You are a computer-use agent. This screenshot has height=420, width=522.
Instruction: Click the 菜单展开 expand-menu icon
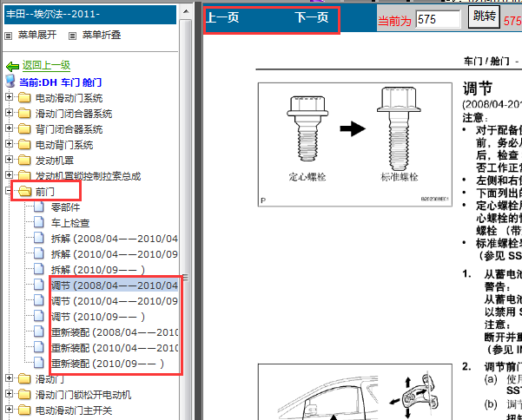click(9, 36)
